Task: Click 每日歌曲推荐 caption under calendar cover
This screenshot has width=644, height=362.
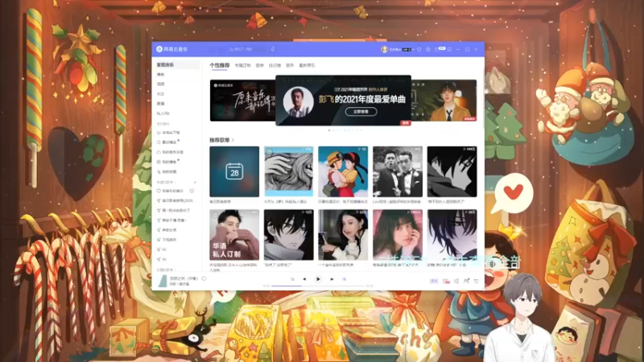Action: tap(220, 202)
